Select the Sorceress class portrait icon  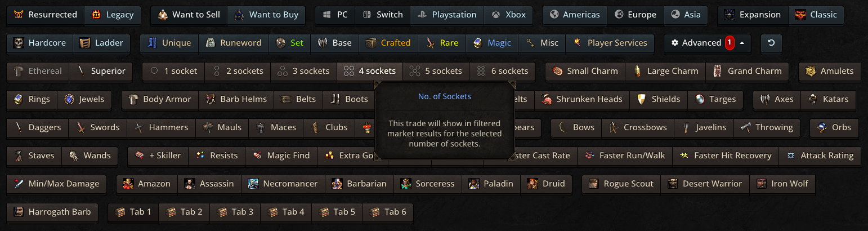tap(406, 184)
